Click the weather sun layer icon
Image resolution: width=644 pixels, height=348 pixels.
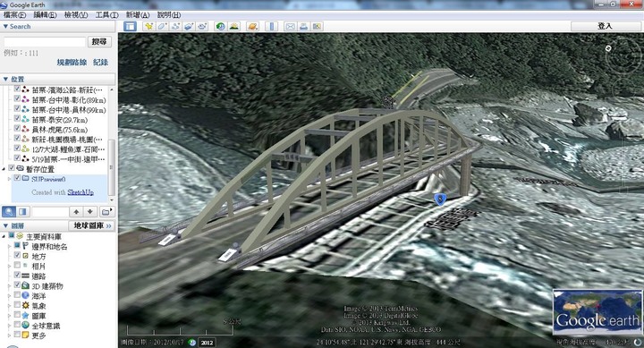click(25, 305)
